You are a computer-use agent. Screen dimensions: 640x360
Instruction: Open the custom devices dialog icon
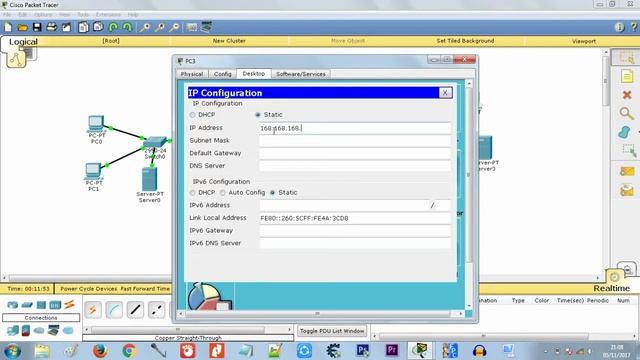pos(206,27)
